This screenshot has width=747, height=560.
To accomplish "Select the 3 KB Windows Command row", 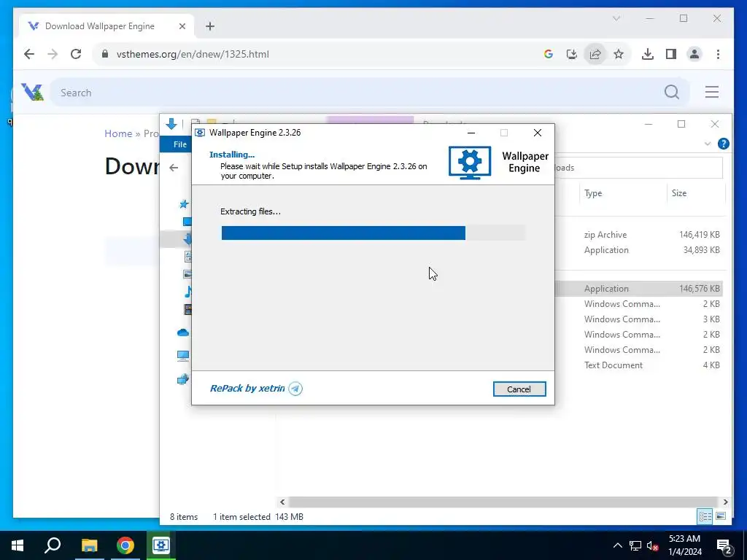I will click(x=639, y=319).
